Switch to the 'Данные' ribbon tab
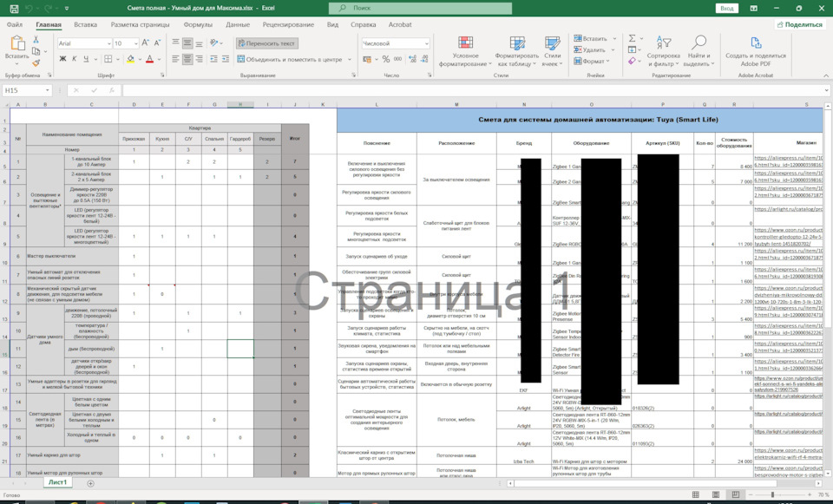This screenshot has height=504, width=833. [x=238, y=24]
